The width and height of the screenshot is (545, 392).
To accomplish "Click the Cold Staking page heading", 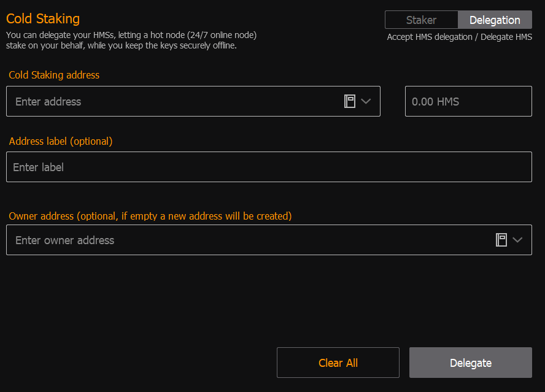I will click(43, 19).
